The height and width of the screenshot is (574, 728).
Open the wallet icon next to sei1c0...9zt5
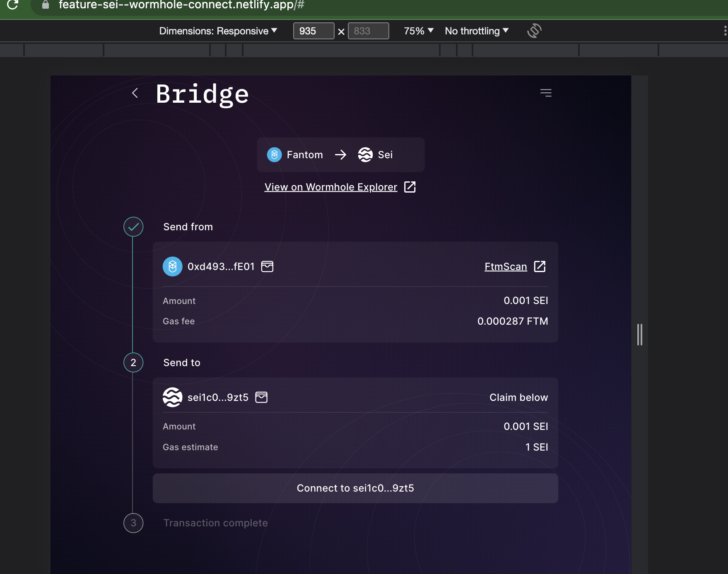(261, 397)
